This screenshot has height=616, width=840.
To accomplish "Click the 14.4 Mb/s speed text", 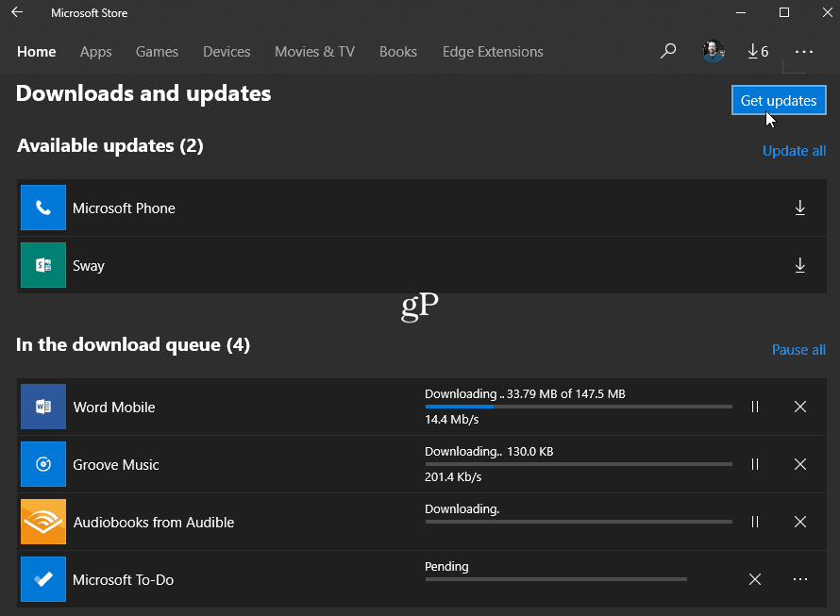I will (451, 420).
